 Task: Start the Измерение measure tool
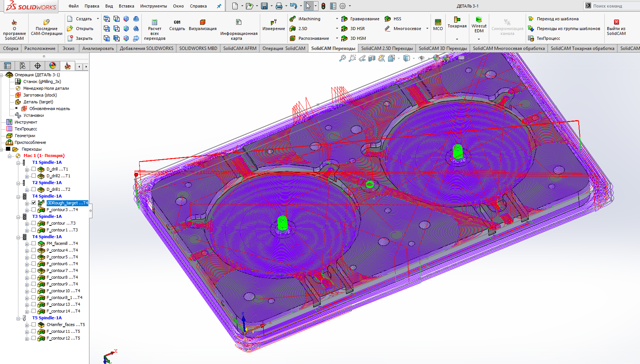pyautogui.click(x=274, y=22)
